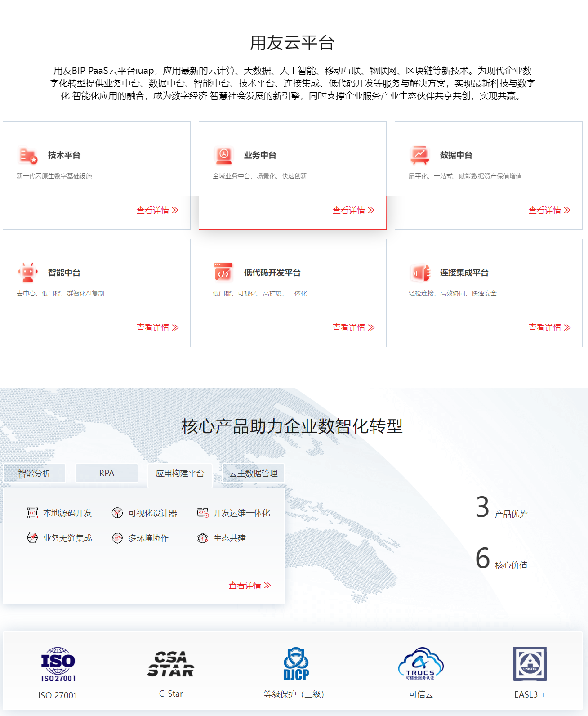Click the 业务中台 card title

(x=260, y=155)
